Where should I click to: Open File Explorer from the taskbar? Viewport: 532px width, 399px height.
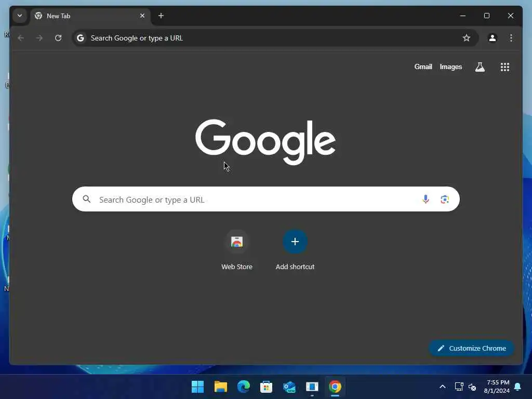(x=220, y=387)
